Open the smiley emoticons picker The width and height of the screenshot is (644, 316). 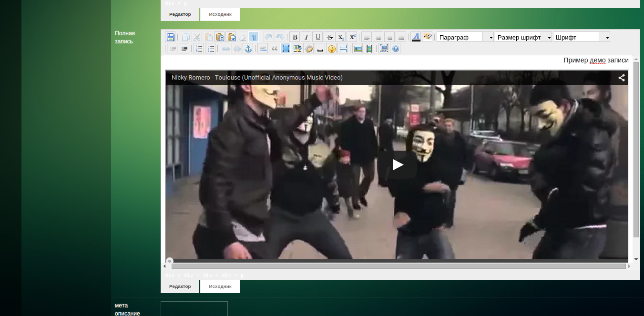pos(331,49)
